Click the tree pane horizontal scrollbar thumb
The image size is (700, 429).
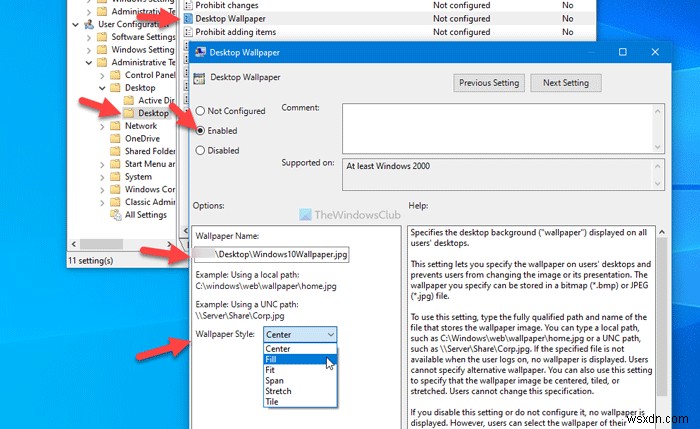click(x=101, y=244)
